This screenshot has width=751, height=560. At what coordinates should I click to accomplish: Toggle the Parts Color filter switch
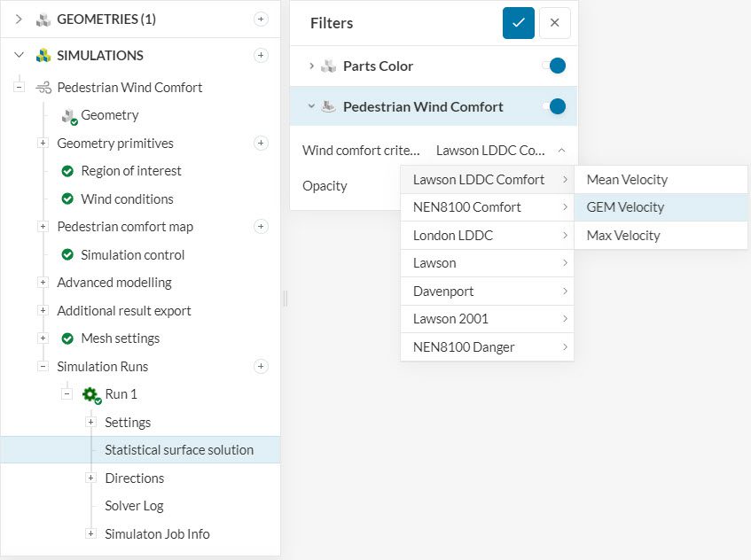(553, 66)
